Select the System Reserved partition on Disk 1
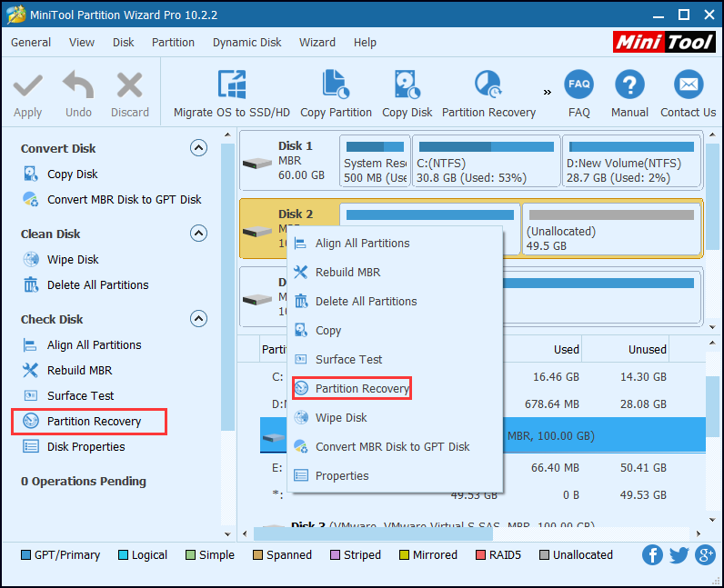 coord(375,161)
